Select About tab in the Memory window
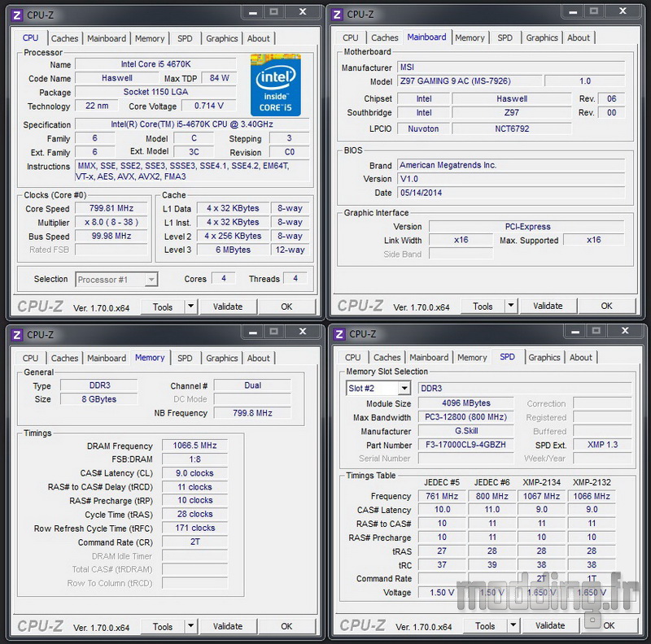The height and width of the screenshot is (644, 651). [258, 358]
